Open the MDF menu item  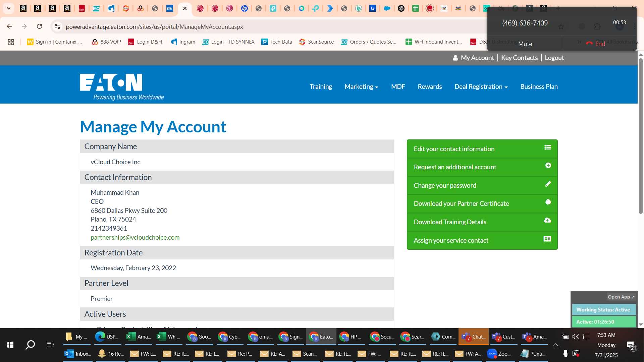[x=398, y=86]
